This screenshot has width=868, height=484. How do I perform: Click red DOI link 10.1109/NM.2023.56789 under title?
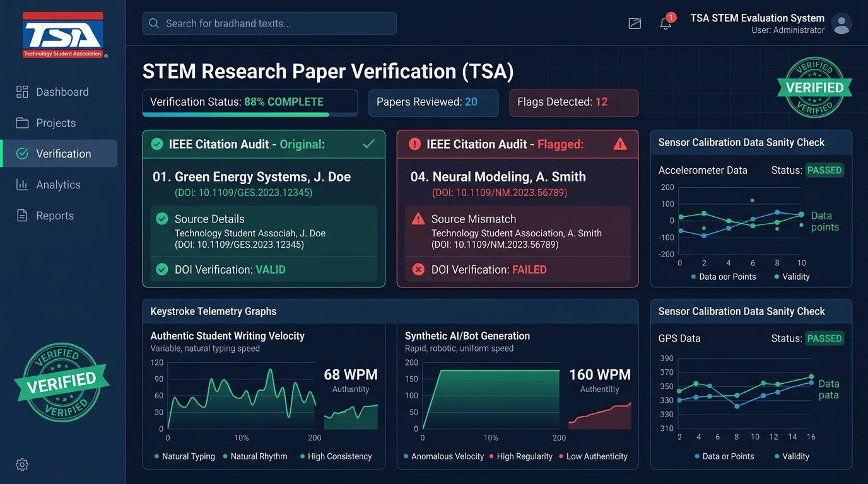(x=500, y=193)
